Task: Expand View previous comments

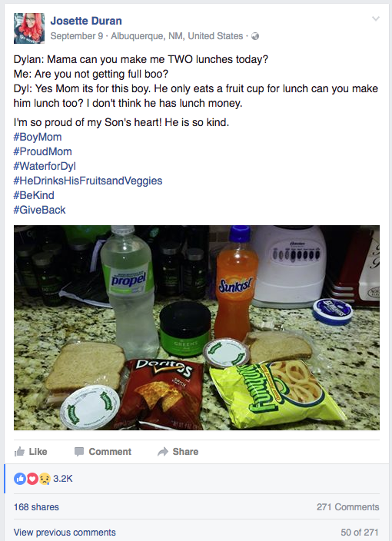Action: coord(65,532)
